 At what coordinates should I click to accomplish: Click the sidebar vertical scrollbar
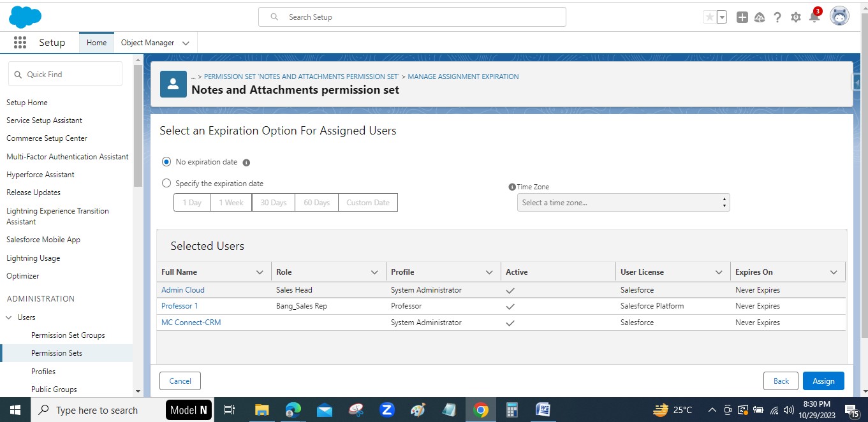point(138,125)
